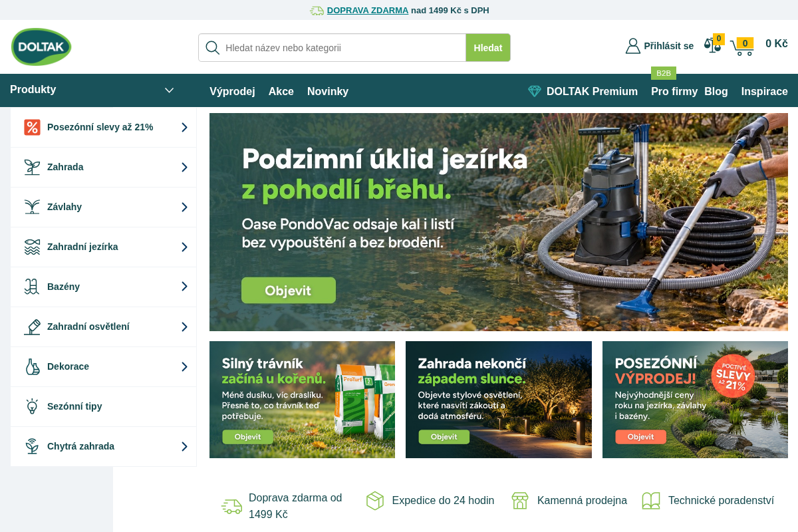Click the Technické poradenství text

click(721, 501)
